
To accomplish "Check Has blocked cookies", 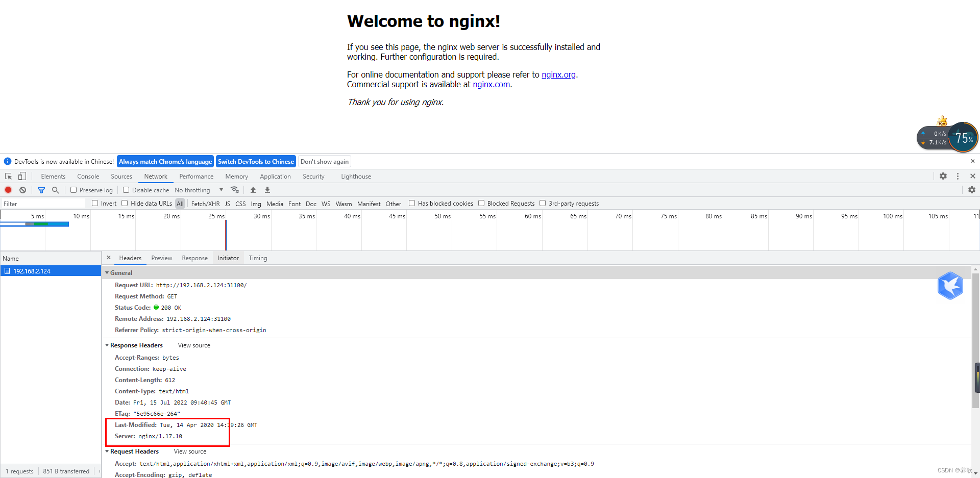I will [x=412, y=203].
